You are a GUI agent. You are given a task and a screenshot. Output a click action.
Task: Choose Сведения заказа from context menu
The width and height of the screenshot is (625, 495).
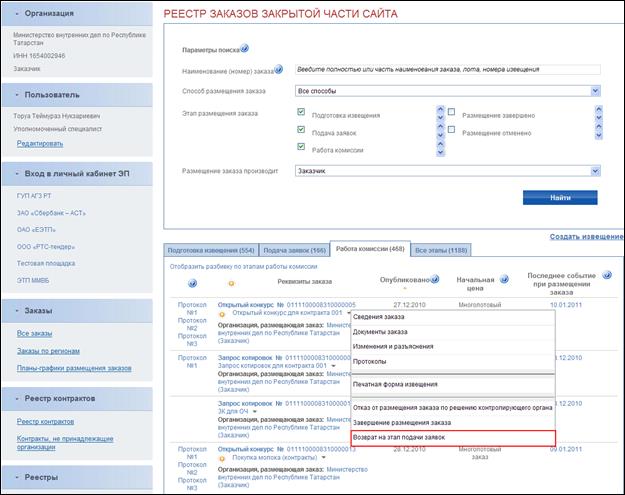[x=453, y=317]
